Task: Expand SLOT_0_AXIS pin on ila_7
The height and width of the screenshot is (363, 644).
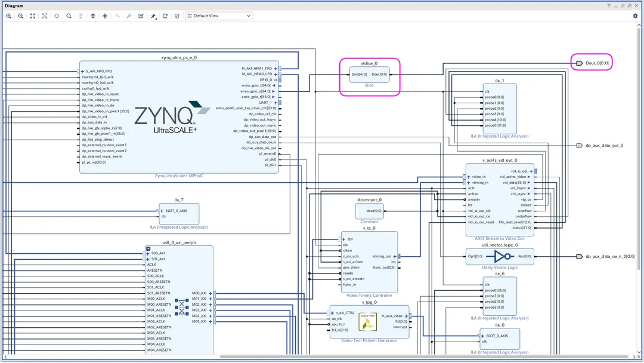Action: point(162,211)
